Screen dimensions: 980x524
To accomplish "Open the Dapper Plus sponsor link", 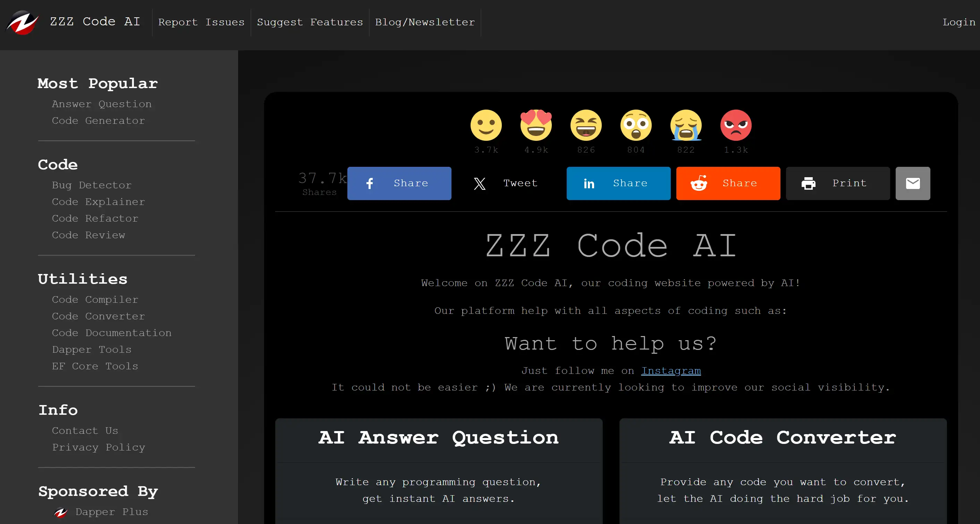I will pyautogui.click(x=111, y=512).
